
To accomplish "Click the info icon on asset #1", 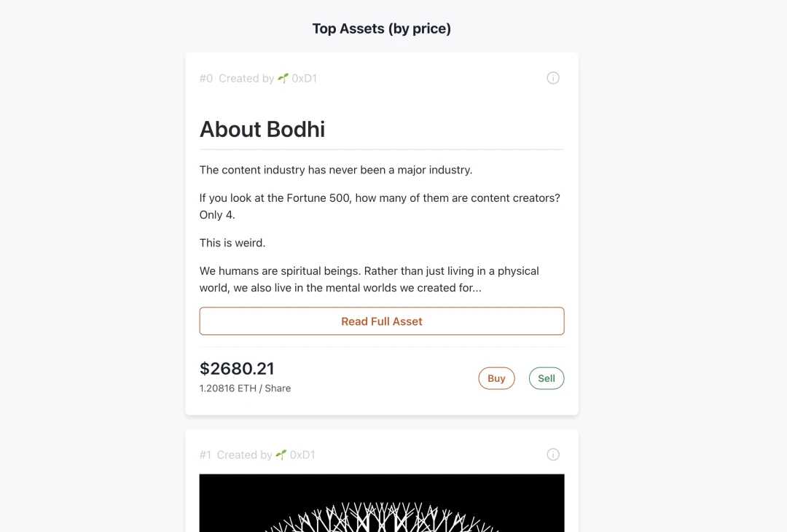I will coord(553,454).
